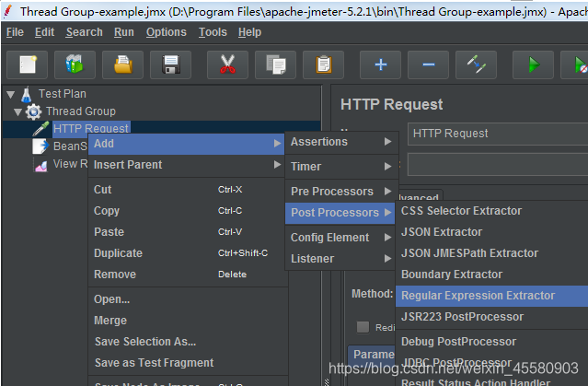Open the Pre Processors submenu
Screen dimensions: 588x386
click(x=341, y=192)
